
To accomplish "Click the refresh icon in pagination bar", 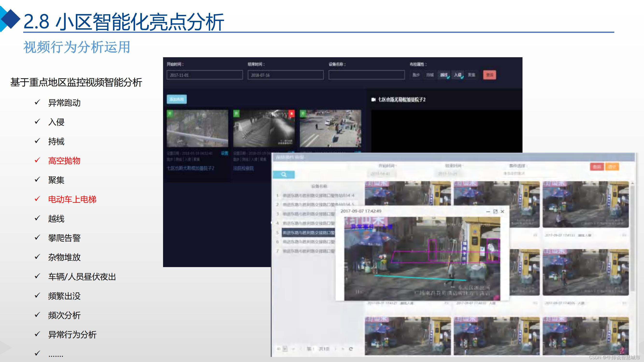I will (x=351, y=349).
